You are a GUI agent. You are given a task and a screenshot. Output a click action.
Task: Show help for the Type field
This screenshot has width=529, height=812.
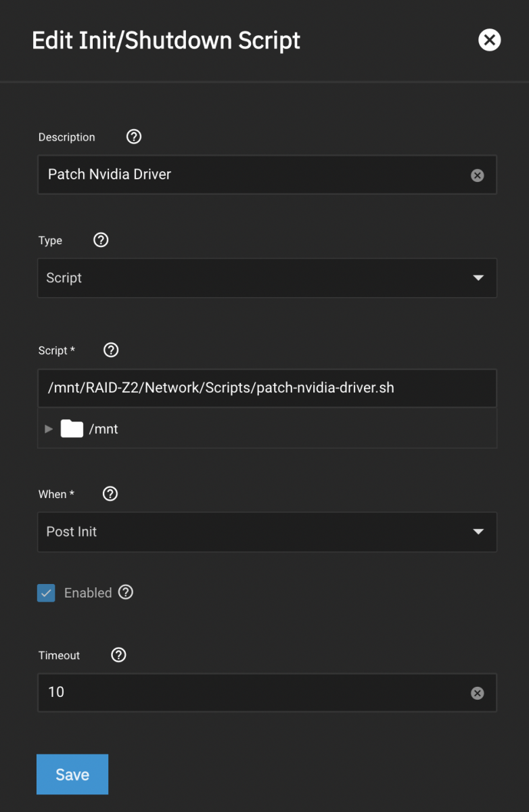tap(101, 240)
